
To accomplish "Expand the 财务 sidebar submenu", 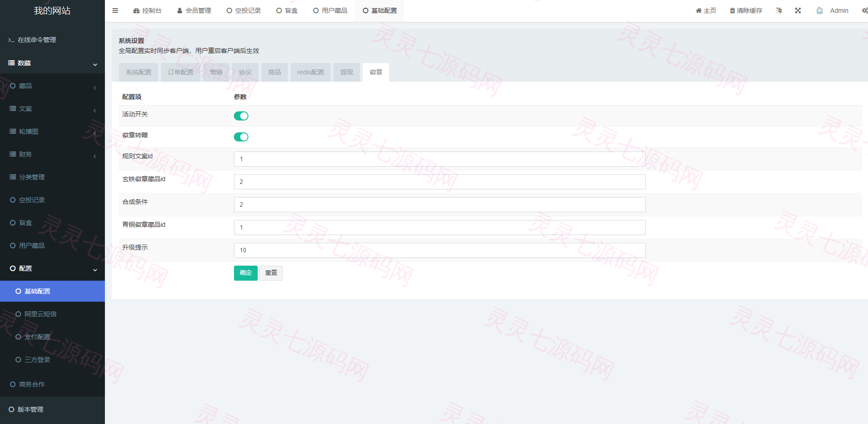I will coord(52,154).
